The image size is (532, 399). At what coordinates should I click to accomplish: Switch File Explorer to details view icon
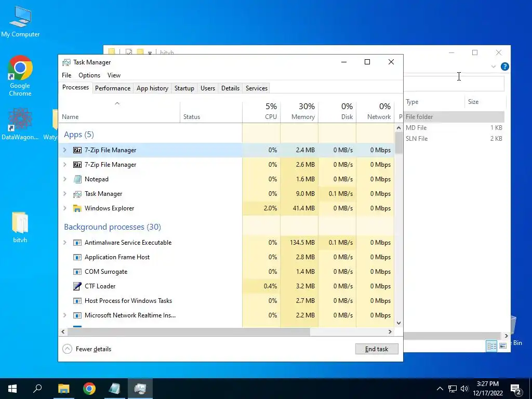click(491, 345)
